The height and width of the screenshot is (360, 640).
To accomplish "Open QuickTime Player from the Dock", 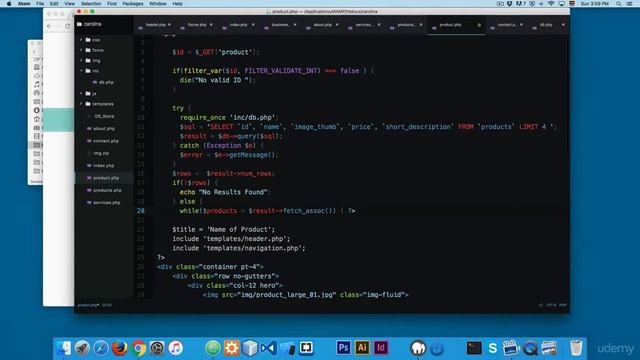I will [x=530, y=348].
